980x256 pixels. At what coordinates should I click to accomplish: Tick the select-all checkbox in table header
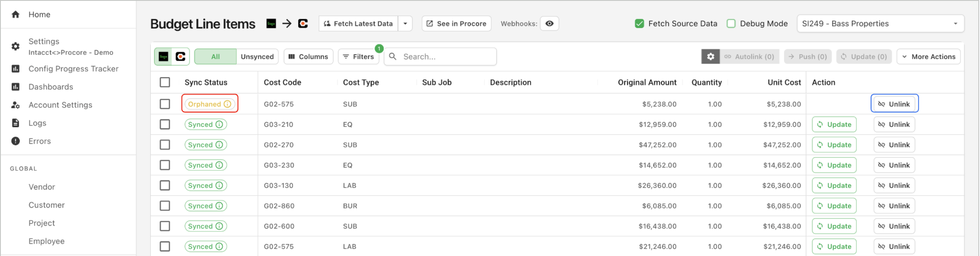coord(165,82)
